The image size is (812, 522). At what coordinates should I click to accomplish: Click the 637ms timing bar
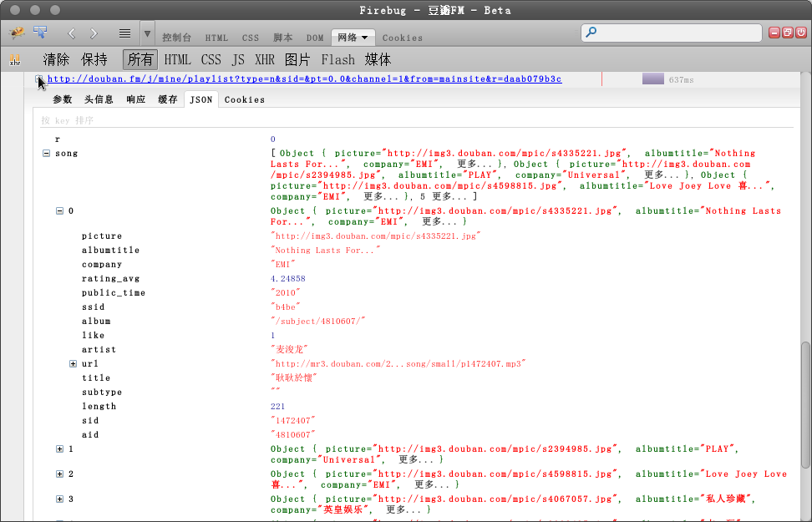point(653,79)
